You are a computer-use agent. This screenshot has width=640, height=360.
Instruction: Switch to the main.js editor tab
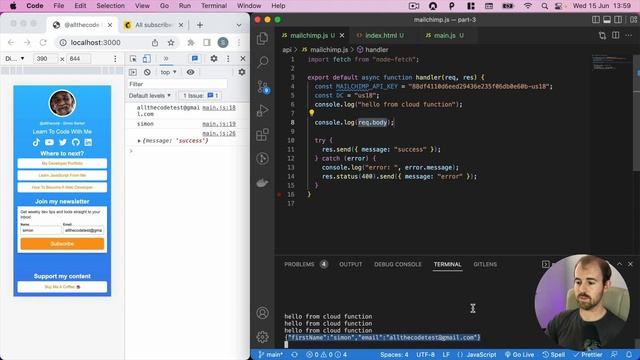(445, 36)
